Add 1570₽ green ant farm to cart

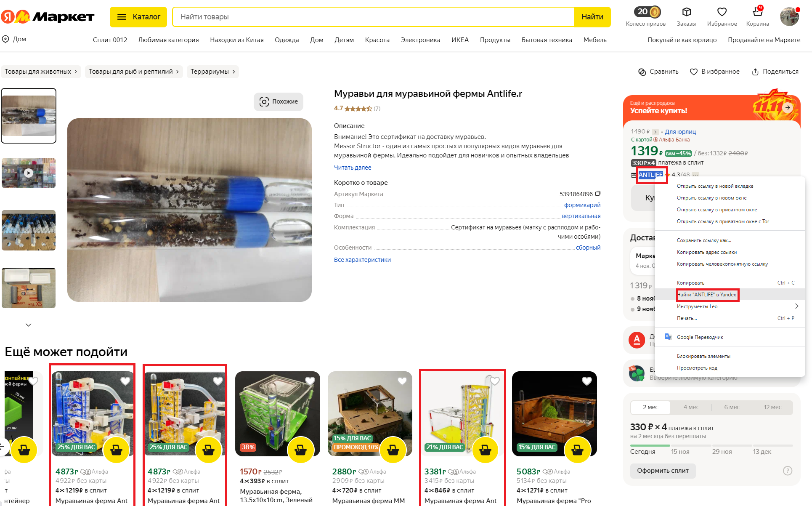click(300, 450)
